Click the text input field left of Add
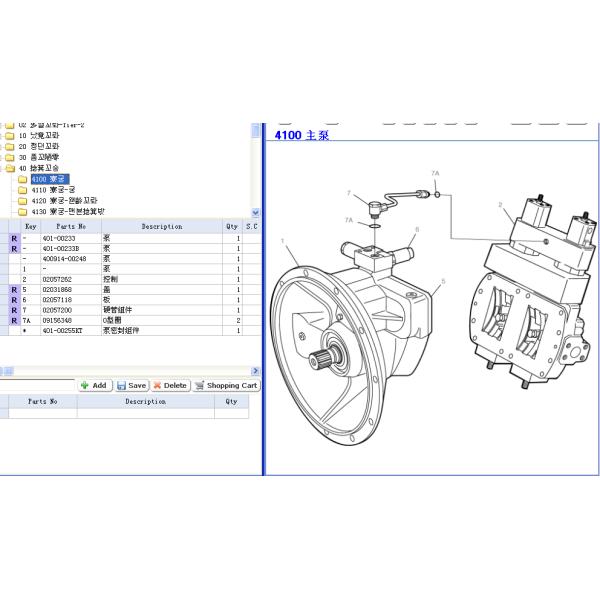Image resolution: width=600 pixels, height=600 pixels. coord(38,385)
